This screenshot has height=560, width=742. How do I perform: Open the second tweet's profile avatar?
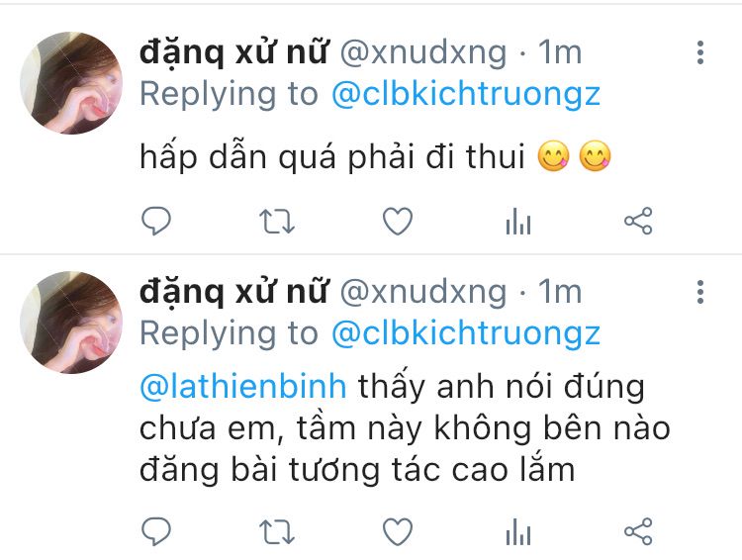click(71, 323)
